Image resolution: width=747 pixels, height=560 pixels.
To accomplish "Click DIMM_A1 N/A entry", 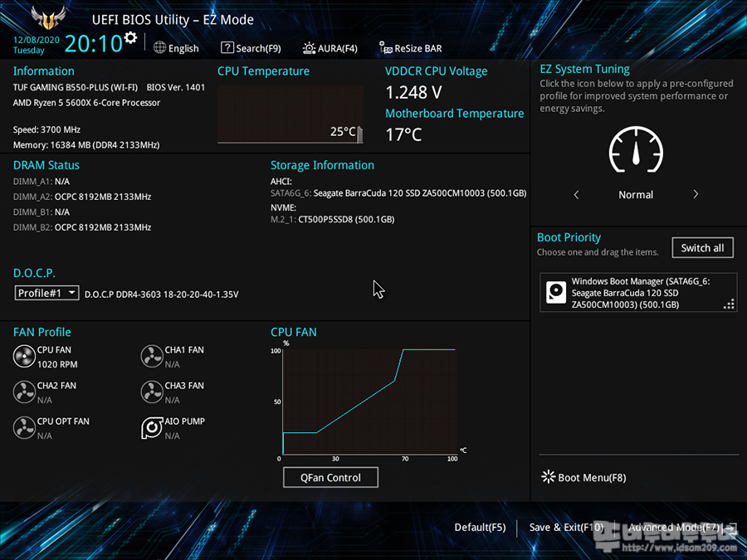I will 41,182.
